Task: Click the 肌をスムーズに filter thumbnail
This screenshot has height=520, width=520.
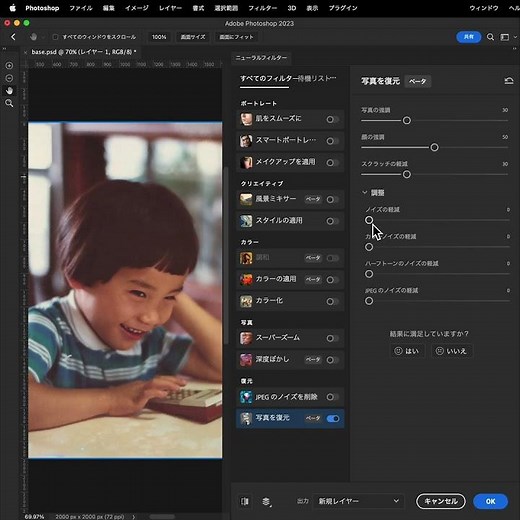Action: 246,119
